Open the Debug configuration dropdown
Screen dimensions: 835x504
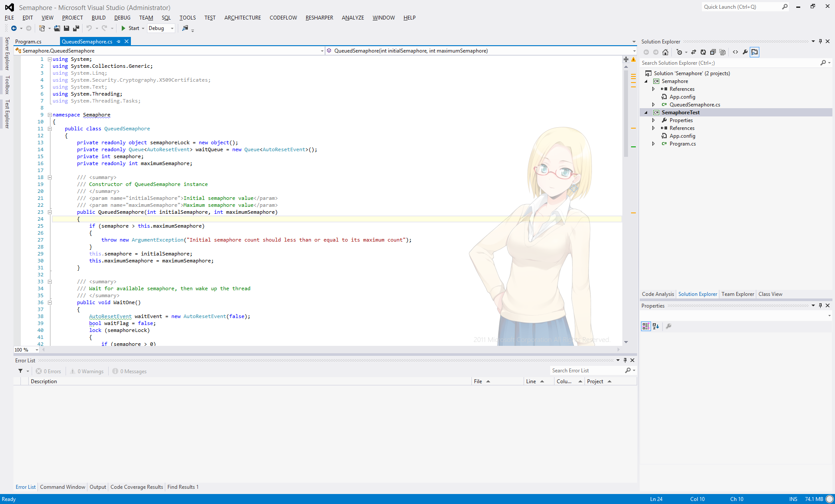pos(172,28)
